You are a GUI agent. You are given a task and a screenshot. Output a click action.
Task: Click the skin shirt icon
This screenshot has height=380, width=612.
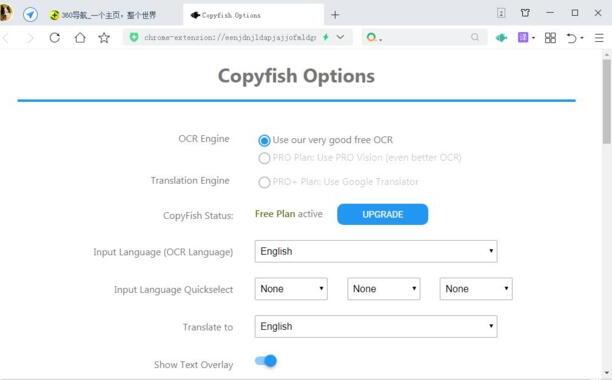click(x=525, y=13)
